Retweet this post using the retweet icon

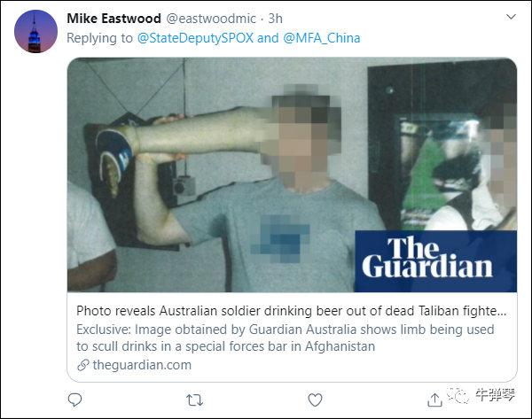pos(195,400)
